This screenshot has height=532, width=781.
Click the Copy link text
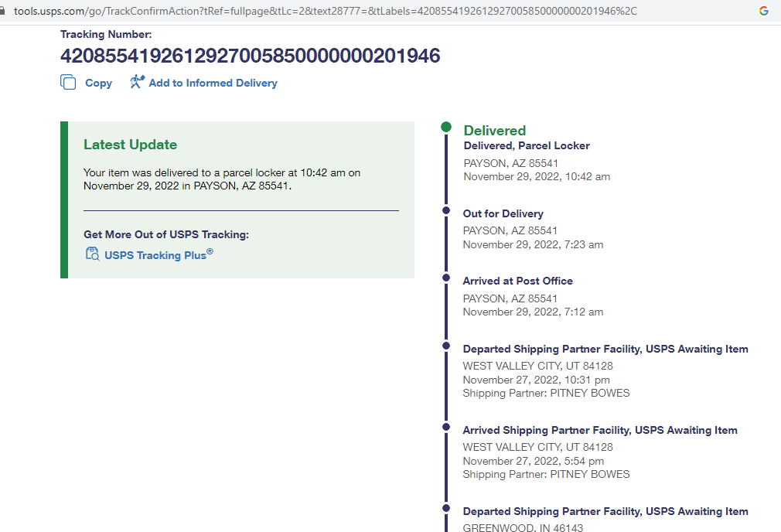pyautogui.click(x=98, y=83)
